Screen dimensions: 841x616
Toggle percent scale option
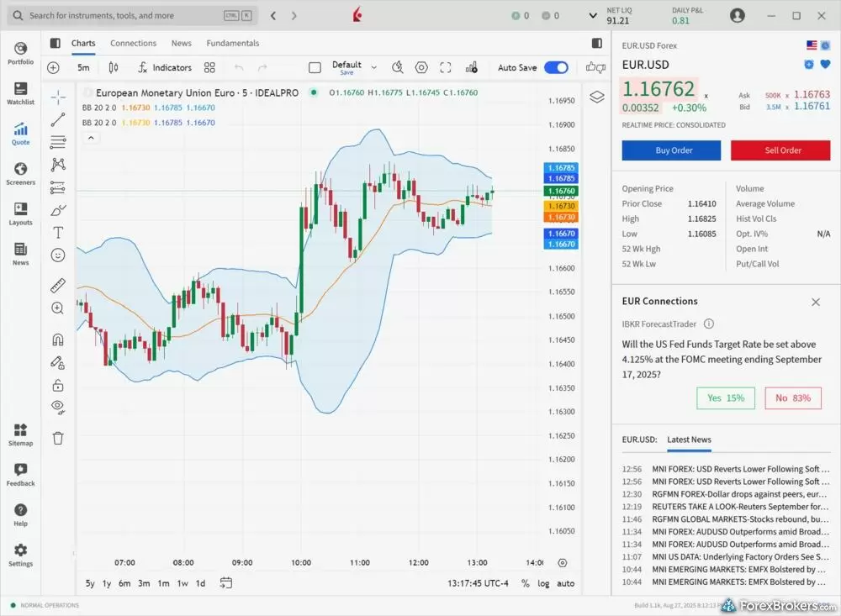525,583
